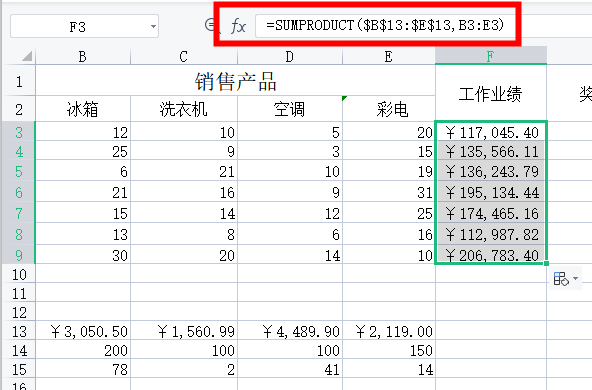Select row 15 header
This screenshot has height=390, width=592.
[19, 369]
